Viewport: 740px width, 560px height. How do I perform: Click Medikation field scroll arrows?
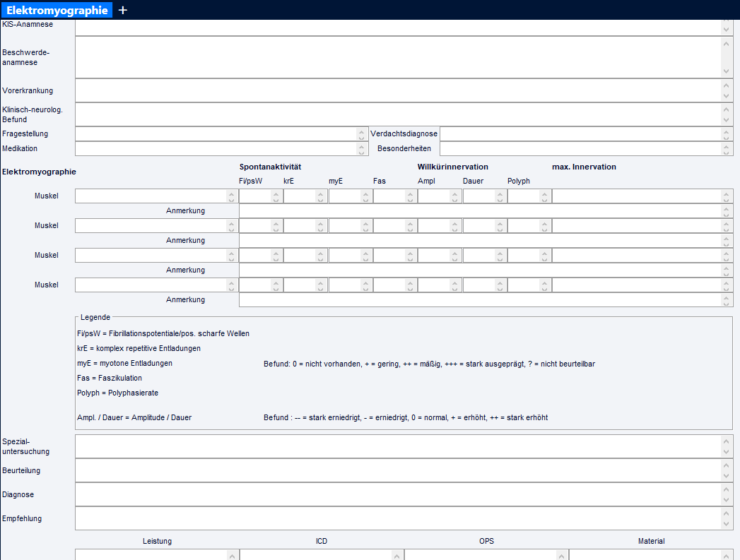point(361,149)
